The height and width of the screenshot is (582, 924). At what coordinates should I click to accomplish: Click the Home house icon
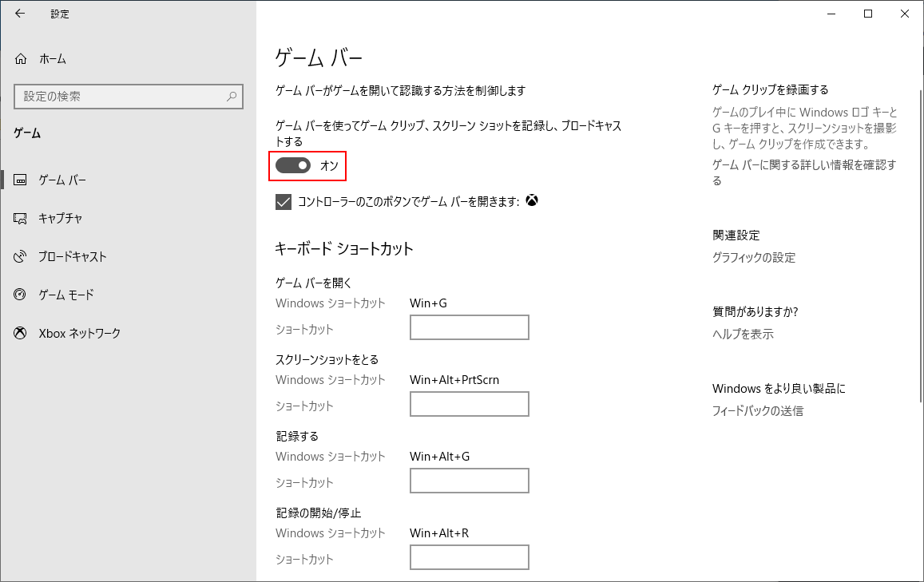(21, 59)
